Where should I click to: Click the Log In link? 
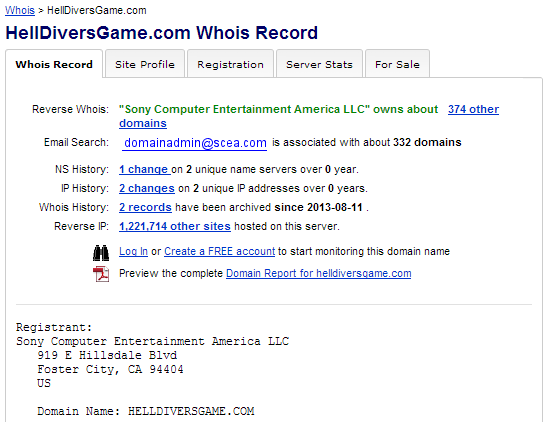134,251
